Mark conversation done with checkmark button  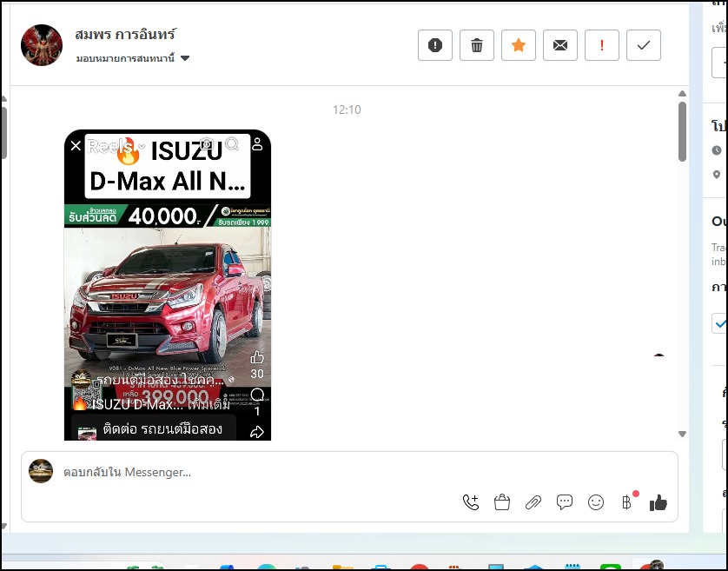point(644,45)
